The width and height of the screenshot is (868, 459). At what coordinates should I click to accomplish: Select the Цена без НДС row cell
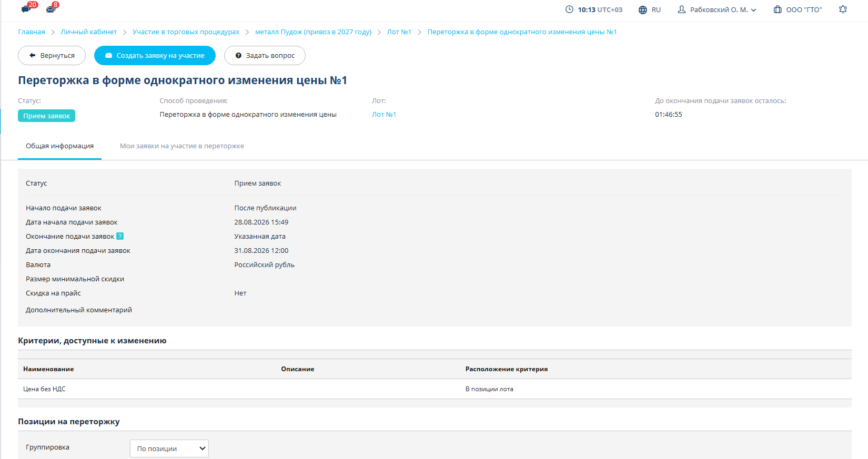[44, 389]
